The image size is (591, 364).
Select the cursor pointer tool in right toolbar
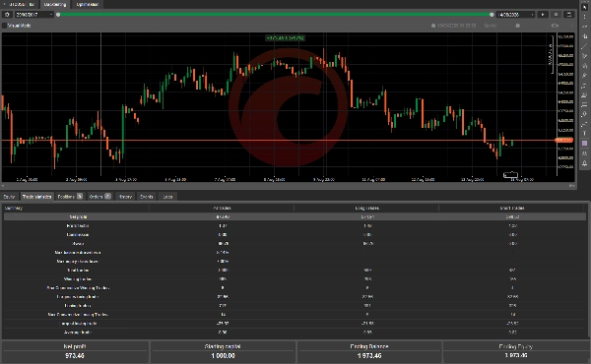(x=584, y=7)
